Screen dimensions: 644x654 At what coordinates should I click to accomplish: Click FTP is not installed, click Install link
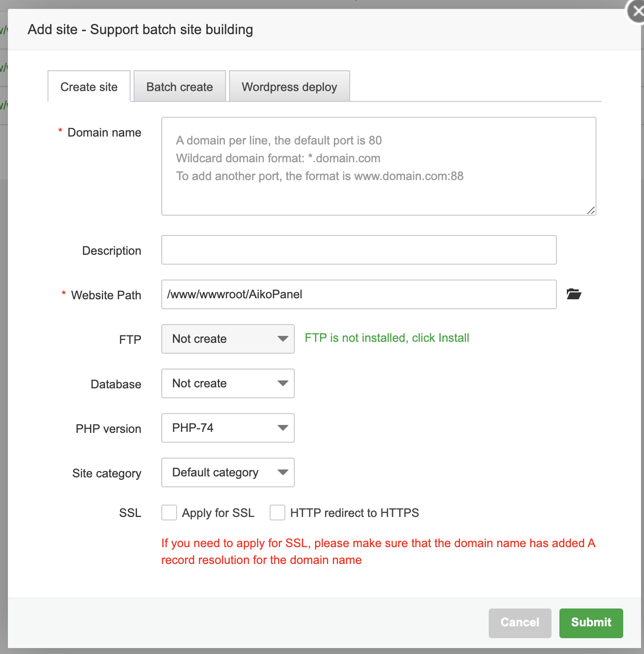pos(387,338)
